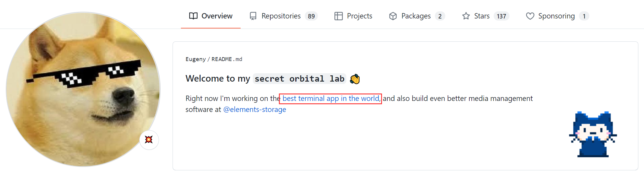Click the 89 repositories counter badge
The width and height of the screenshot is (644, 176).
[311, 16]
